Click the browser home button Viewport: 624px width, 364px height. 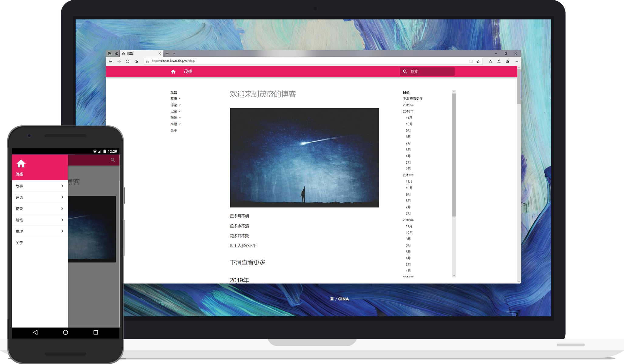[136, 61]
